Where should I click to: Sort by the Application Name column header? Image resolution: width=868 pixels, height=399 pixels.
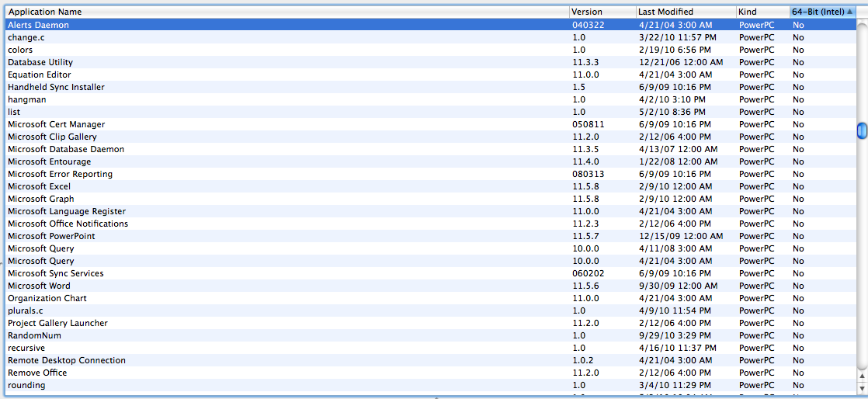287,12
